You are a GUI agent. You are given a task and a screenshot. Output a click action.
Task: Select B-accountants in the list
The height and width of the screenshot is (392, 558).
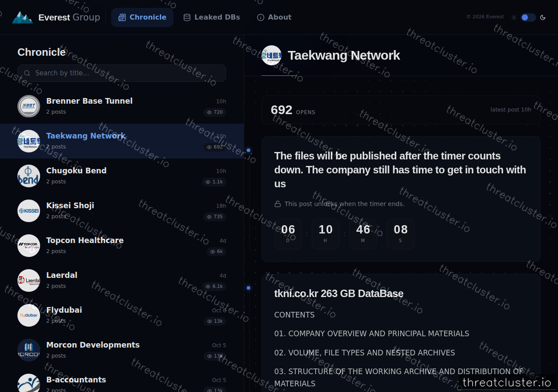(122, 380)
